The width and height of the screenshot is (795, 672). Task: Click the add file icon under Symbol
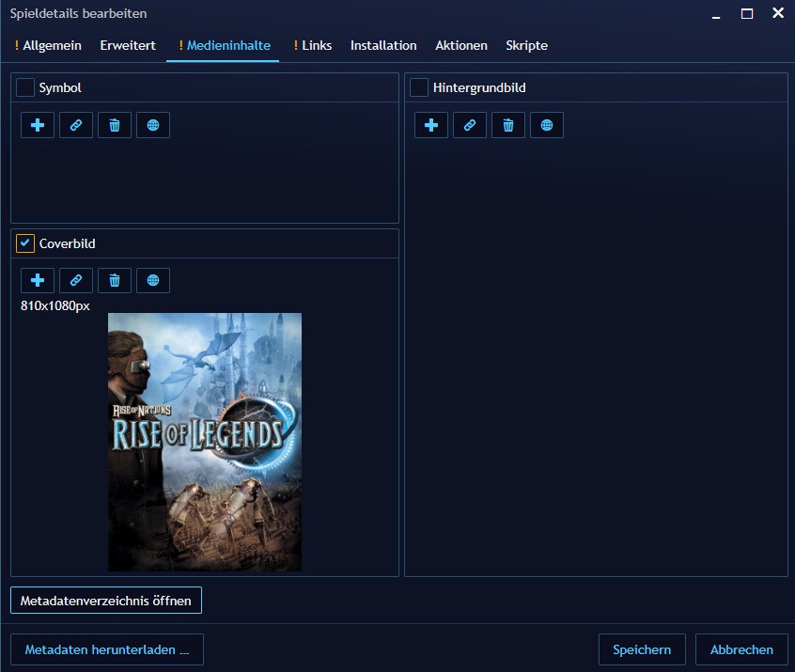[x=38, y=125]
